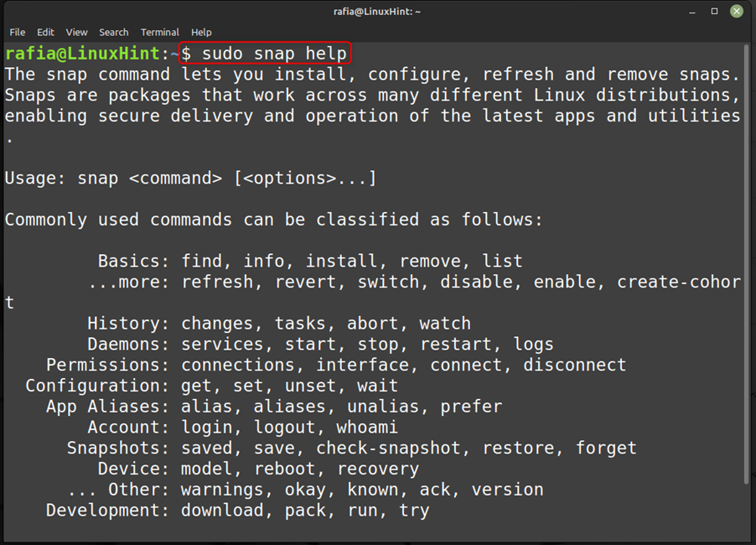This screenshot has width=756, height=545.
Task: Open the Search menu
Action: pos(114,33)
